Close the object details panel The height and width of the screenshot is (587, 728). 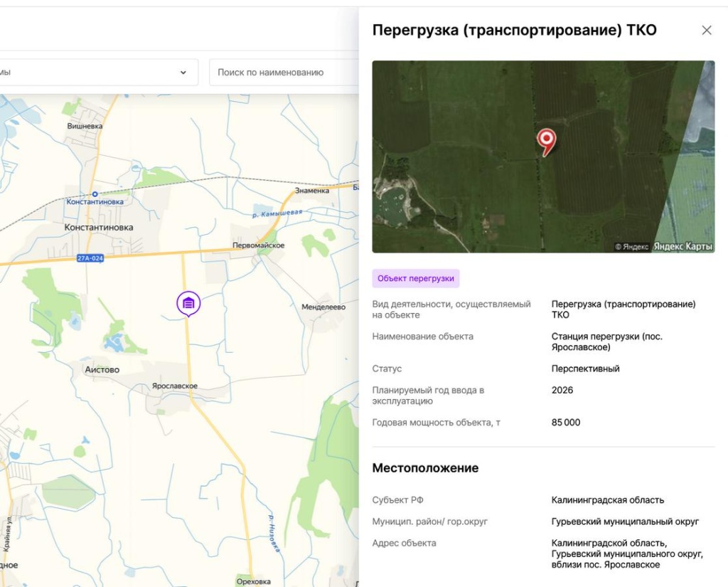[706, 30]
